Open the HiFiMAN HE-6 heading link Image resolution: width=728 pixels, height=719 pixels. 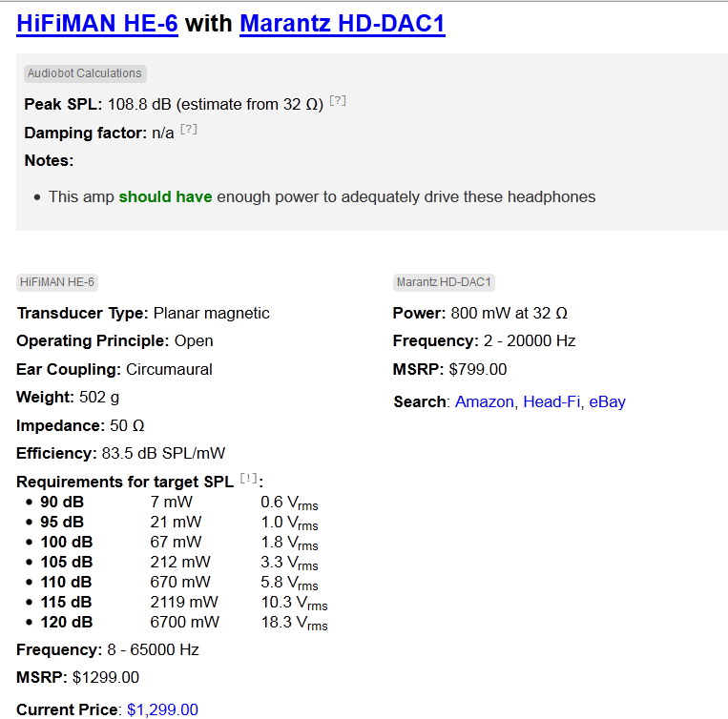pyautogui.click(x=97, y=24)
